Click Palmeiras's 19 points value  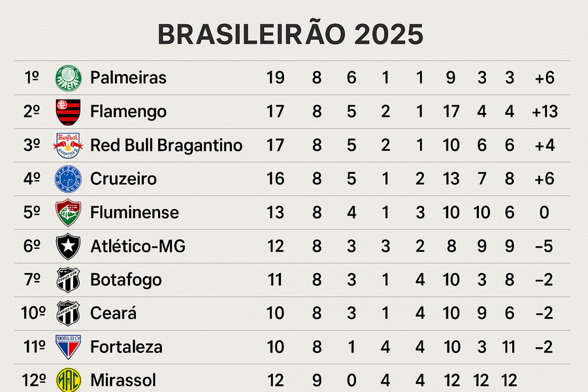click(x=275, y=78)
